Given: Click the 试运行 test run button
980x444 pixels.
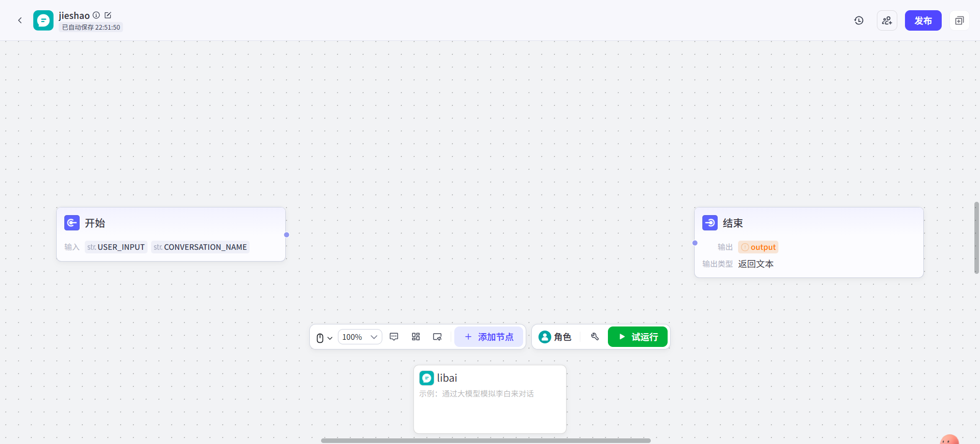Looking at the screenshot, I should [638, 337].
